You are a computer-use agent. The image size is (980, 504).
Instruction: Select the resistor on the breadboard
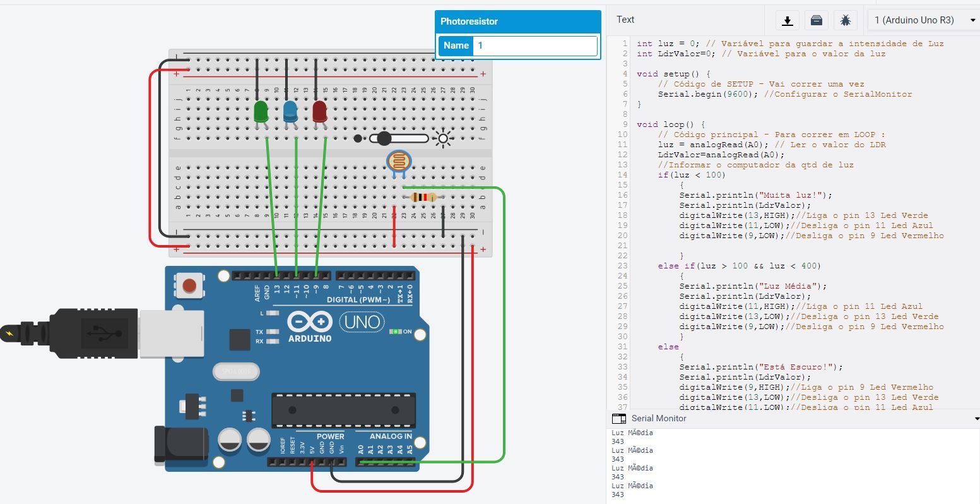coord(423,197)
